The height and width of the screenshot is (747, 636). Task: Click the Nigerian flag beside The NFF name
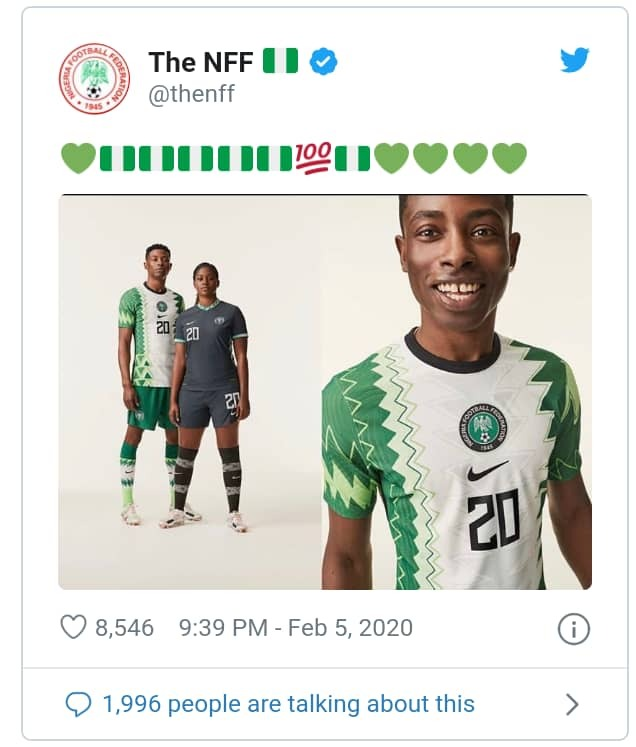click(x=280, y=61)
